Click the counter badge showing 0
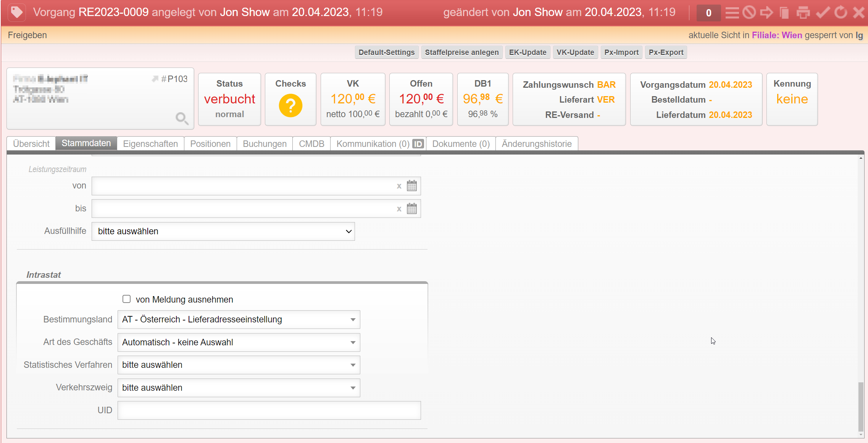The image size is (868, 443). click(x=708, y=13)
